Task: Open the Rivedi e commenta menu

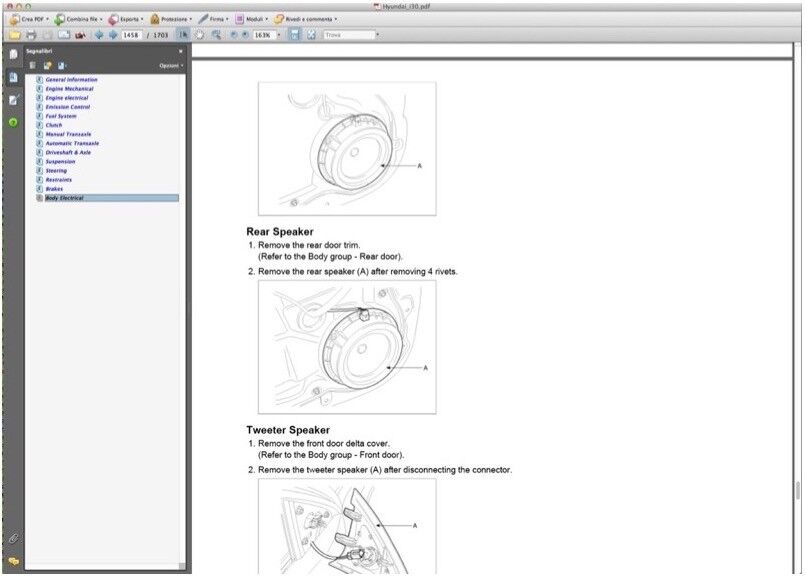Action: (306, 19)
